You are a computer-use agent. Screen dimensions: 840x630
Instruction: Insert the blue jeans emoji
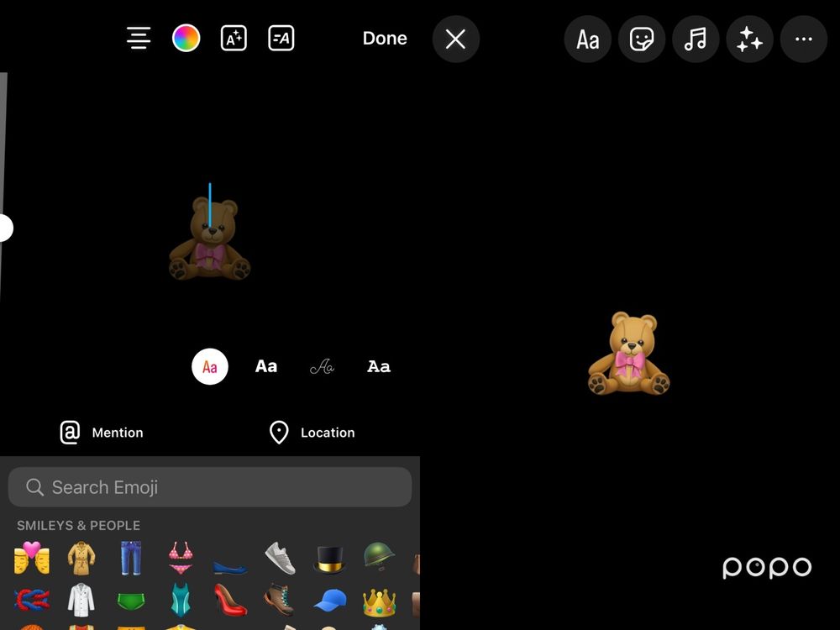[131, 558]
